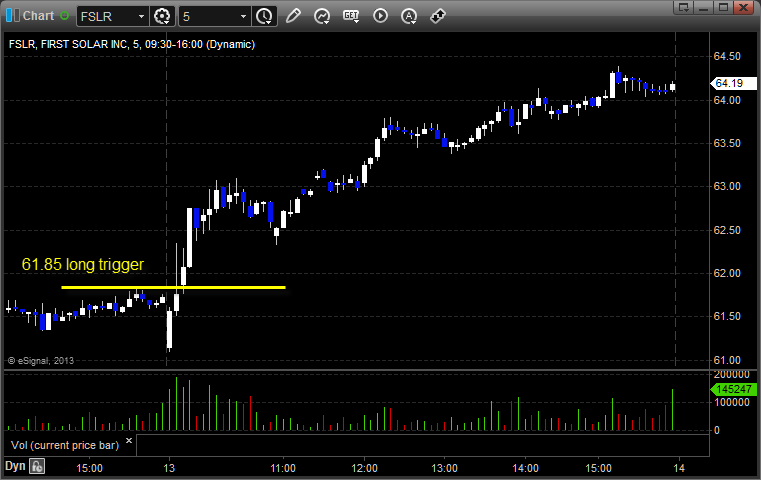This screenshot has width=761, height=480.
Task: Maximize the chart window
Action: pyautogui.click(x=724, y=7)
